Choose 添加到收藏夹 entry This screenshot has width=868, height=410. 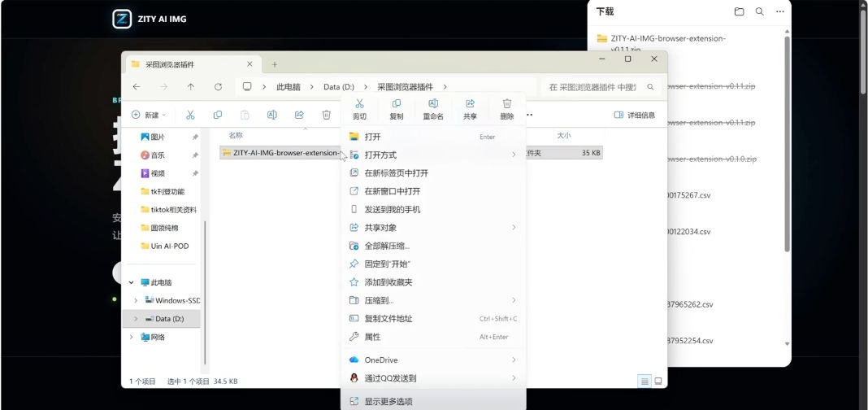[433, 282]
